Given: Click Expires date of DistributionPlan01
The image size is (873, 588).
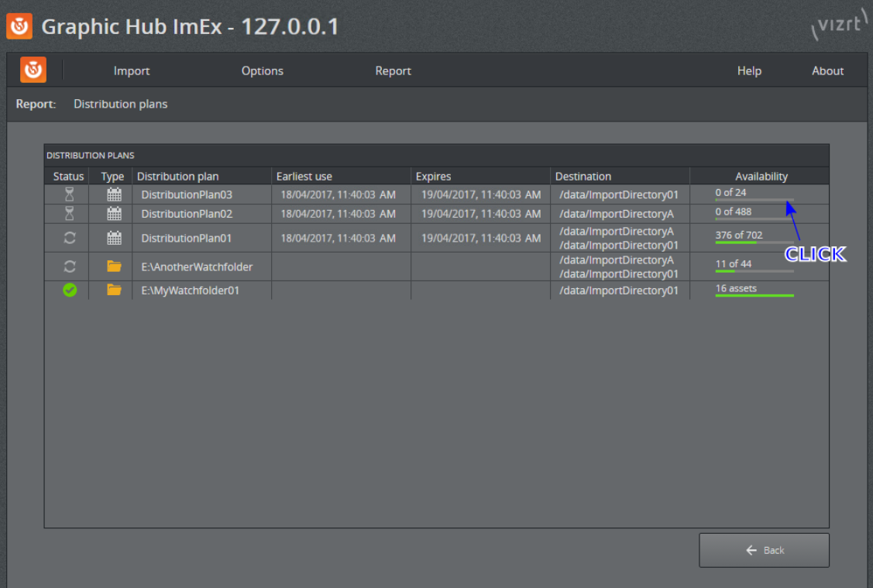Looking at the screenshot, I should (x=480, y=238).
